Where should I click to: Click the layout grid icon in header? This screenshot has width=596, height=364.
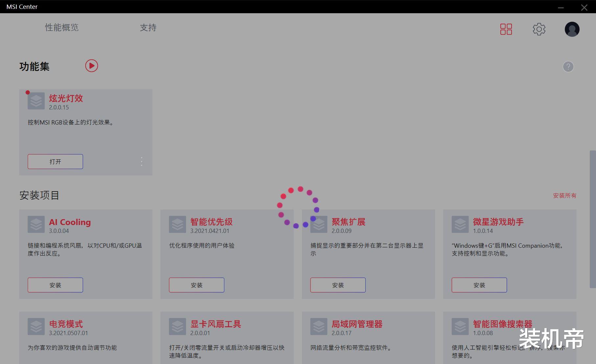(506, 29)
